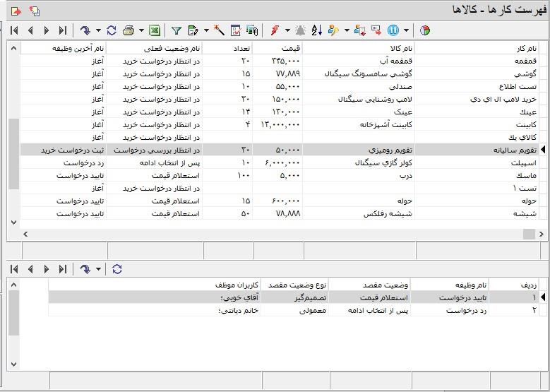550x392 pixels.
Task: Open the dropdown arrow beside the lightning icon
Action: (287, 30)
